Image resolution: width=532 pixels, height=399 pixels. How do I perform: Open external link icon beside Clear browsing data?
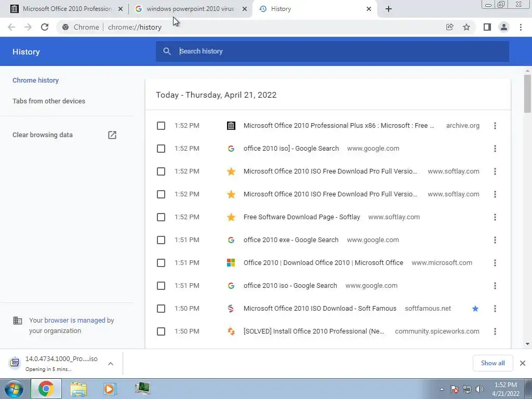coord(112,135)
